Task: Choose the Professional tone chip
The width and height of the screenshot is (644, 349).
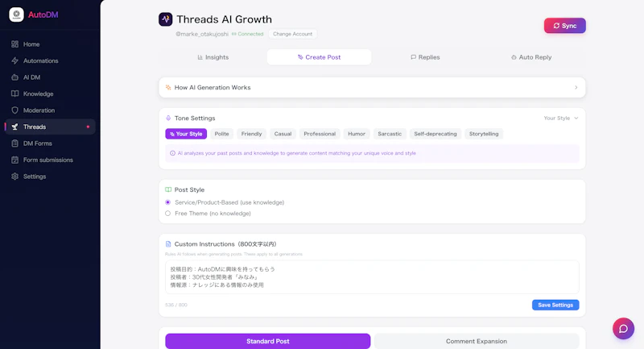Action: 320,134
